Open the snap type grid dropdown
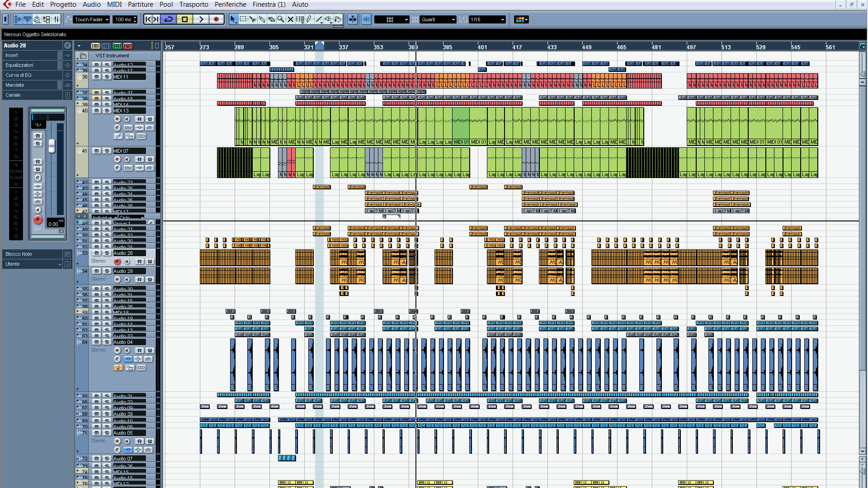The height and width of the screenshot is (488, 868). point(392,19)
